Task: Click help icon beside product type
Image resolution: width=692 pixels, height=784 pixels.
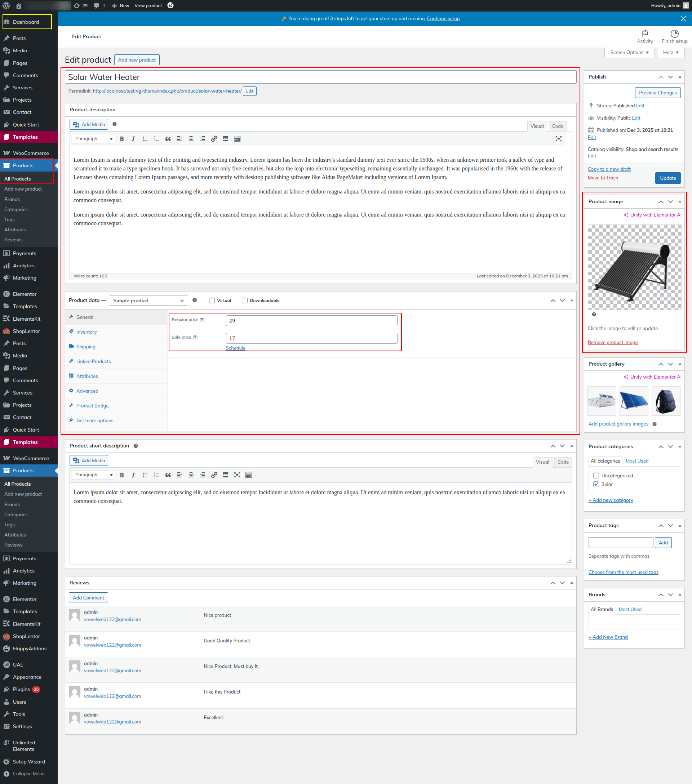Action: tap(195, 300)
